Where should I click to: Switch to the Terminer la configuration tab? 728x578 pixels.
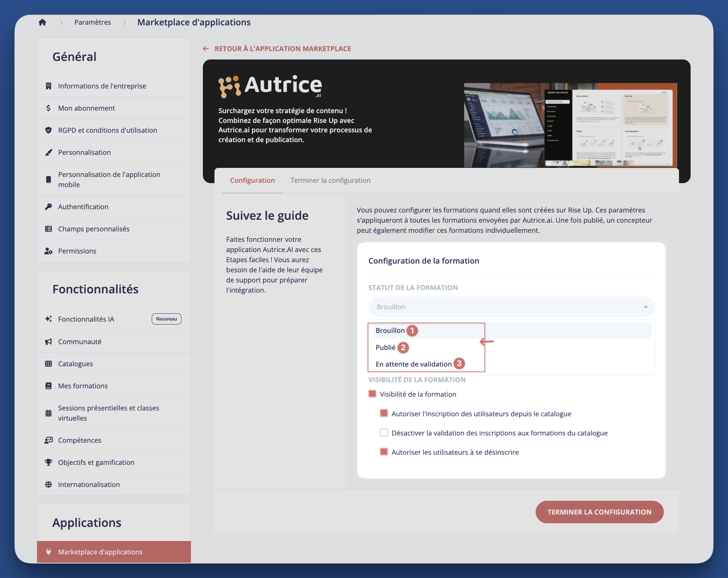(330, 180)
